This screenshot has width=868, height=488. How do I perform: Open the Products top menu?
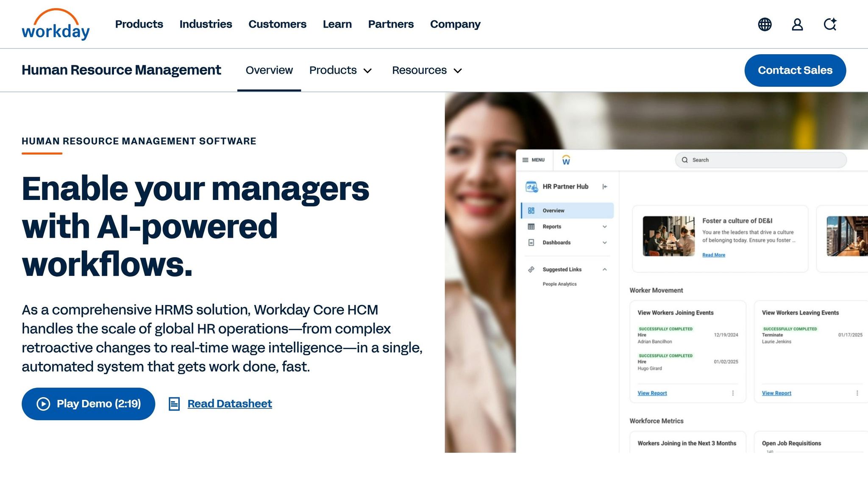pos(139,24)
